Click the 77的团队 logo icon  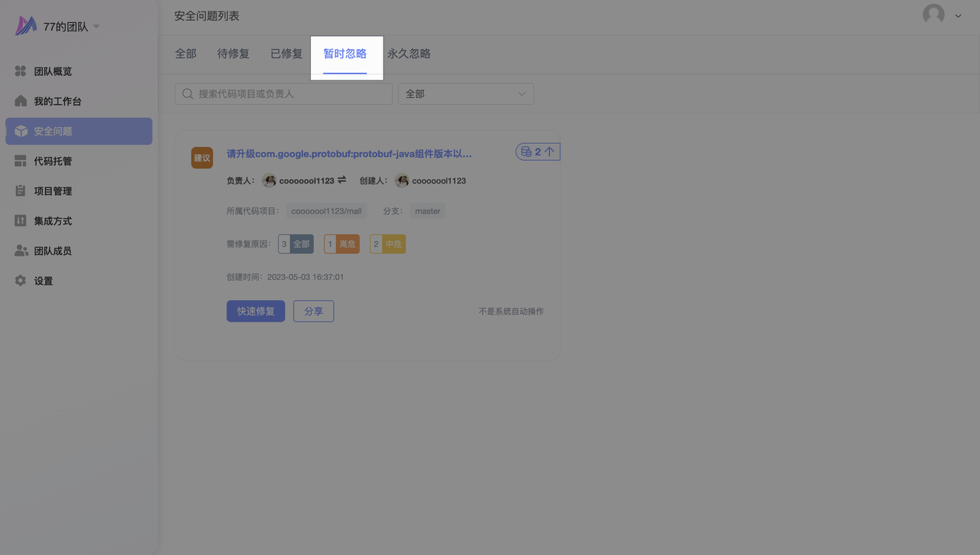pyautogui.click(x=26, y=26)
